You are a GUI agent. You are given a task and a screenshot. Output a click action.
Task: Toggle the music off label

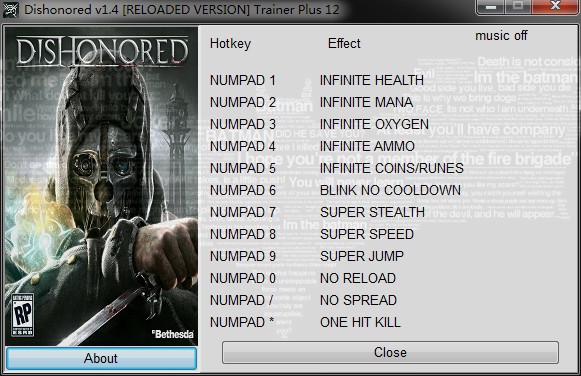pos(501,36)
